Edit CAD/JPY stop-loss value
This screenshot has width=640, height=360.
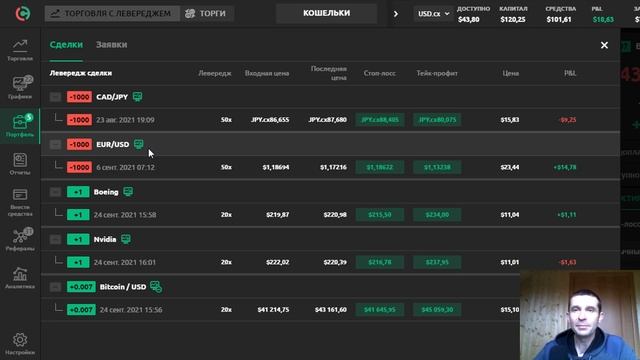[x=380, y=120]
